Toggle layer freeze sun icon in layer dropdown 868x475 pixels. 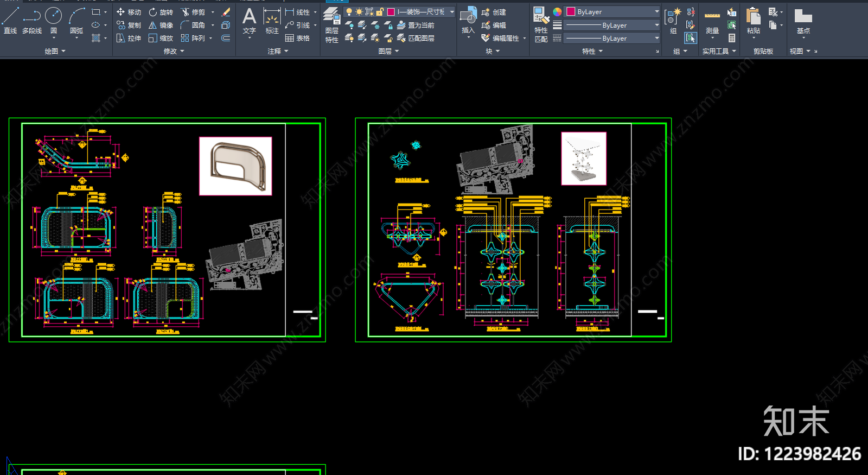coord(359,11)
